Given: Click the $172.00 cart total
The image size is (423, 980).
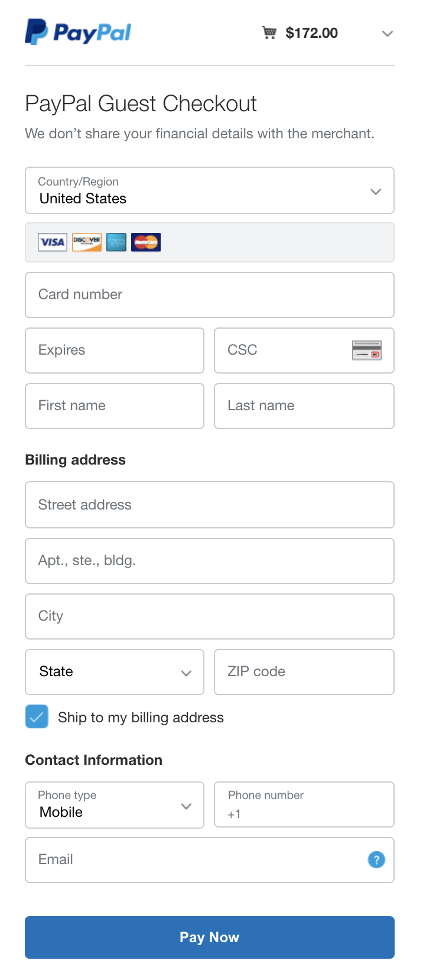Looking at the screenshot, I should pos(312,33).
